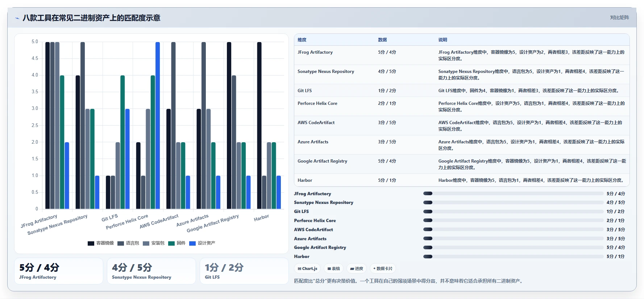Open the Git LFS 1分 / 2分 card
Screen dimensions: 644x299
coord(244,271)
